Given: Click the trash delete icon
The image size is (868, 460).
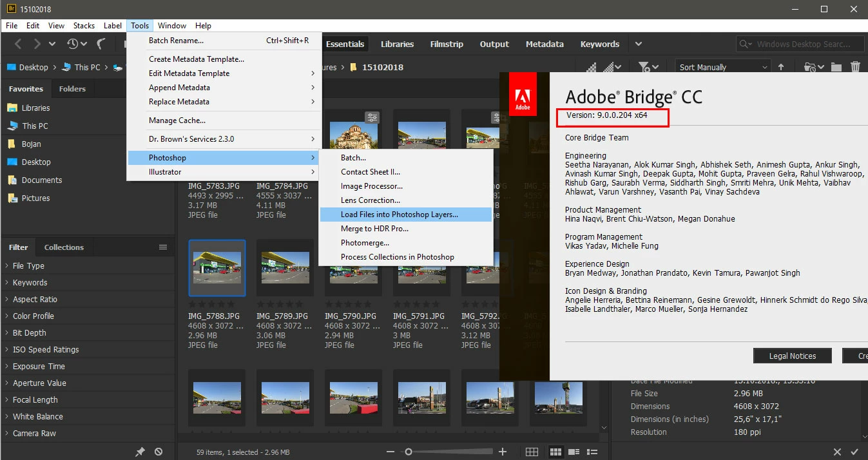Looking at the screenshot, I should pos(855,67).
